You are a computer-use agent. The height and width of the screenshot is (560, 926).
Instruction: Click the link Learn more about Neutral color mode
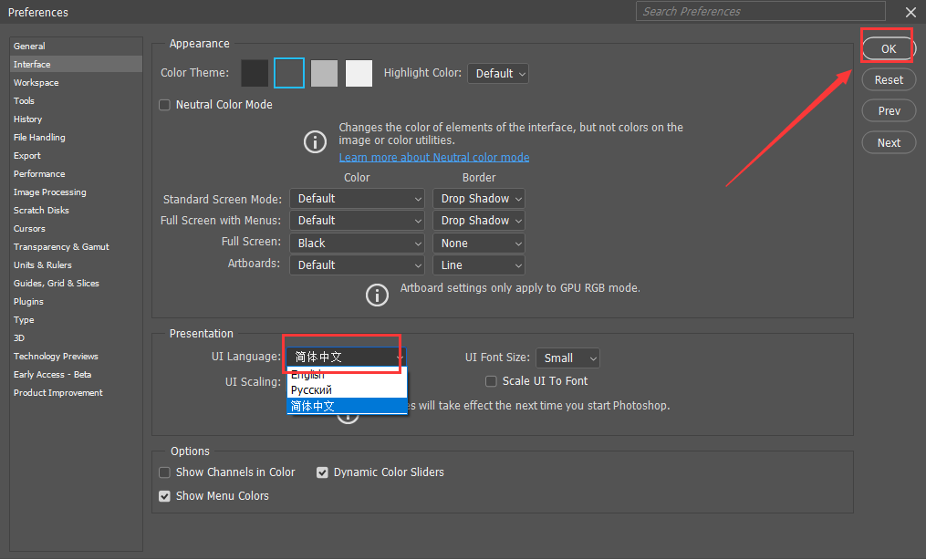[434, 157]
